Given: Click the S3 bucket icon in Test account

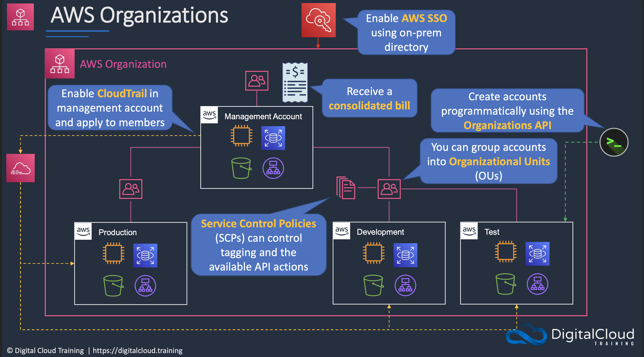Looking at the screenshot, I should (x=505, y=284).
